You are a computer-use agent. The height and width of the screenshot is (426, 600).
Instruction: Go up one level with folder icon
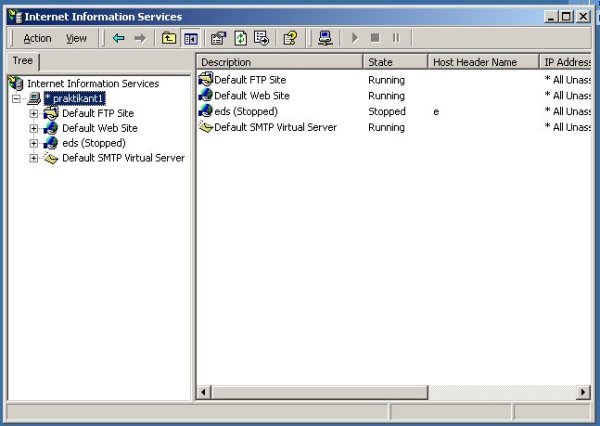169,38
